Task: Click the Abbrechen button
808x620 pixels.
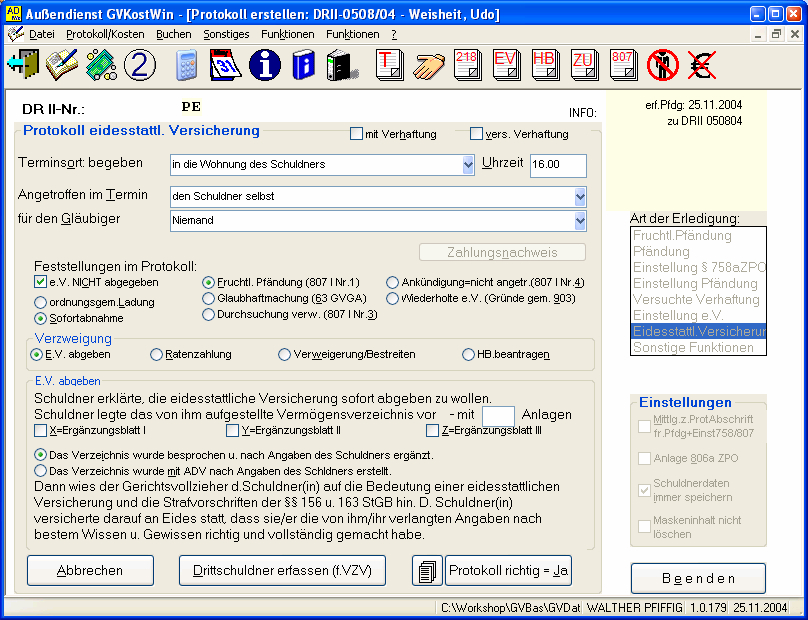Action: (x=90, y=570)
